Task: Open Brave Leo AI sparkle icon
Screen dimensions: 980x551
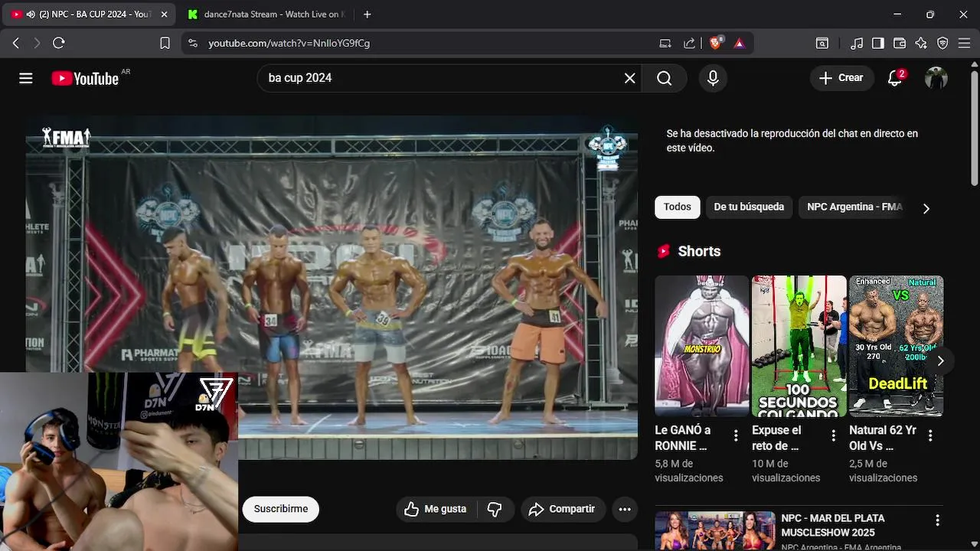Action: [x=921, y=44]
